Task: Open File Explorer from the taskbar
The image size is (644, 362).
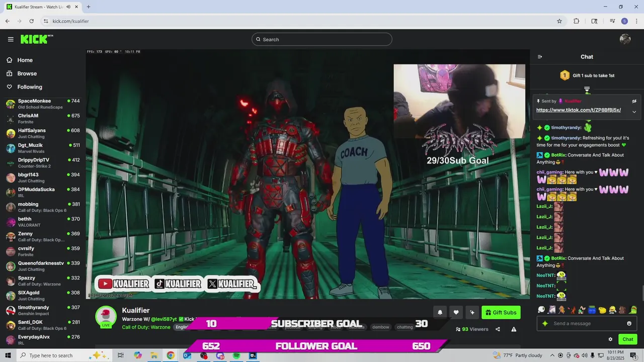Action: coord(154,355)
